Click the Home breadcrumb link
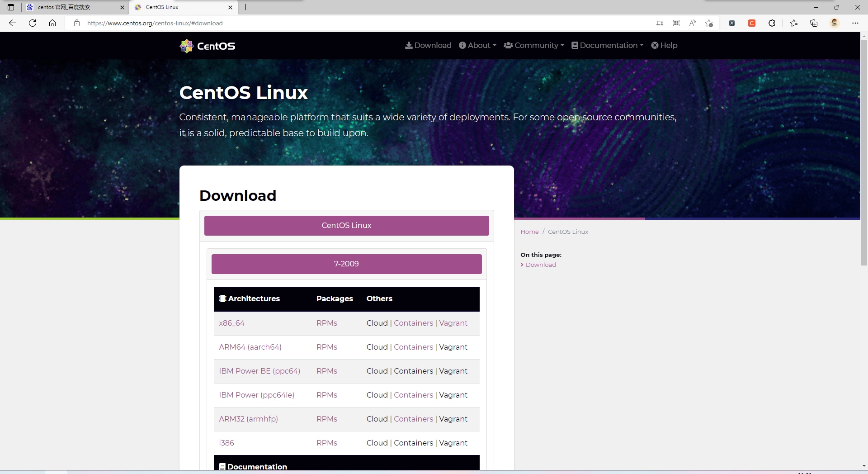The height and width of the screenshot is (474, 868). (x=529, y=232)
